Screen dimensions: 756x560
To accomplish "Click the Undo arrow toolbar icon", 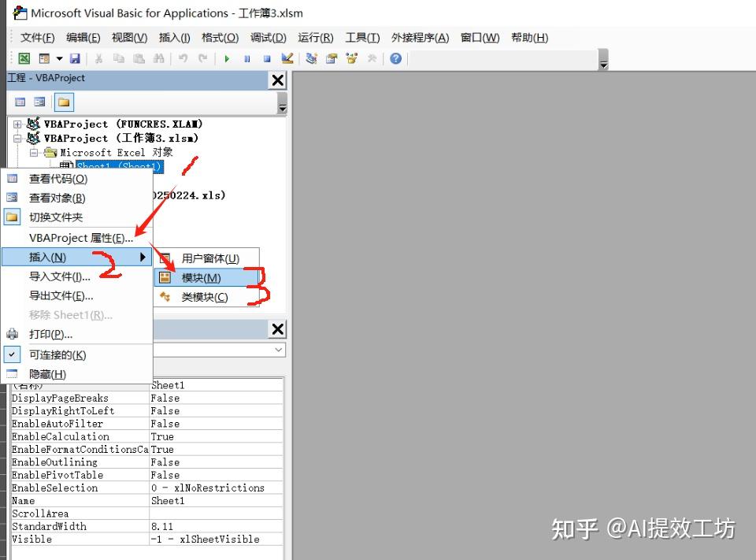I will pyautogui.click(x=183, y=58).
